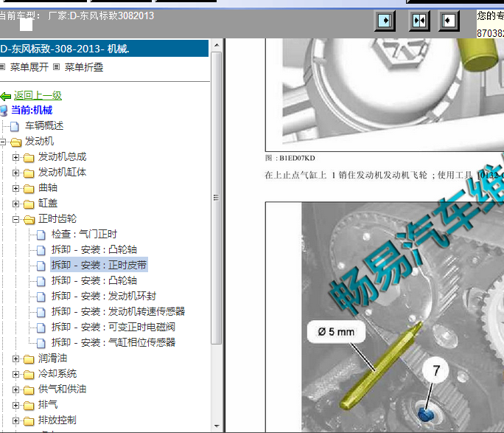Open the 车辆概述 page

(44, 125)
